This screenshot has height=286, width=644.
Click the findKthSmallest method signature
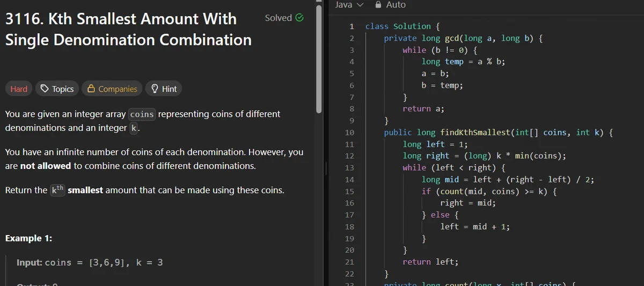[499, 133]
